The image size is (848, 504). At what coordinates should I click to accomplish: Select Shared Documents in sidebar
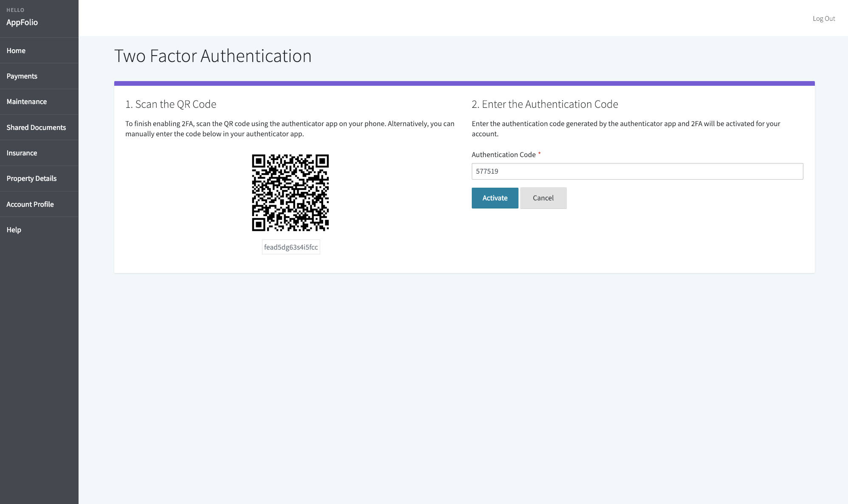click(x=36, y=127)
